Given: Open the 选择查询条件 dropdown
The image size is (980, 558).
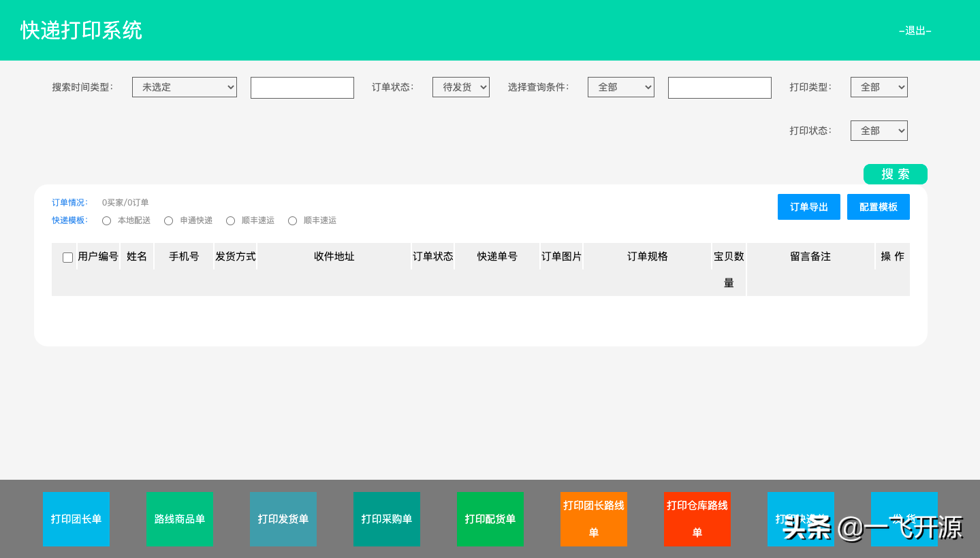Looking at the screenshot, I should click(x=621, y=87).
